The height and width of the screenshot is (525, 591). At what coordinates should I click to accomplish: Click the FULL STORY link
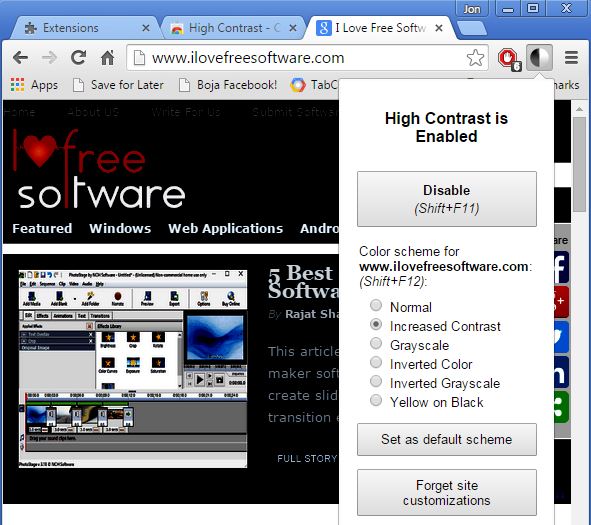[307, 458]
